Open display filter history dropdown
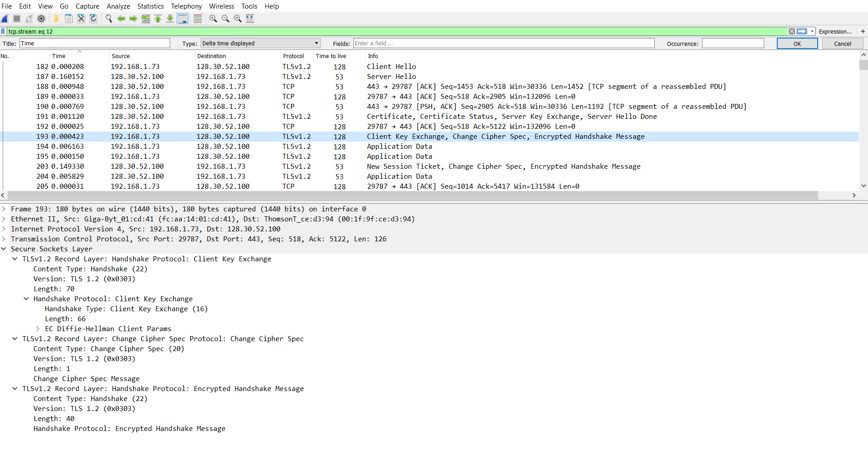868x465 pixels. pos(812,32)
